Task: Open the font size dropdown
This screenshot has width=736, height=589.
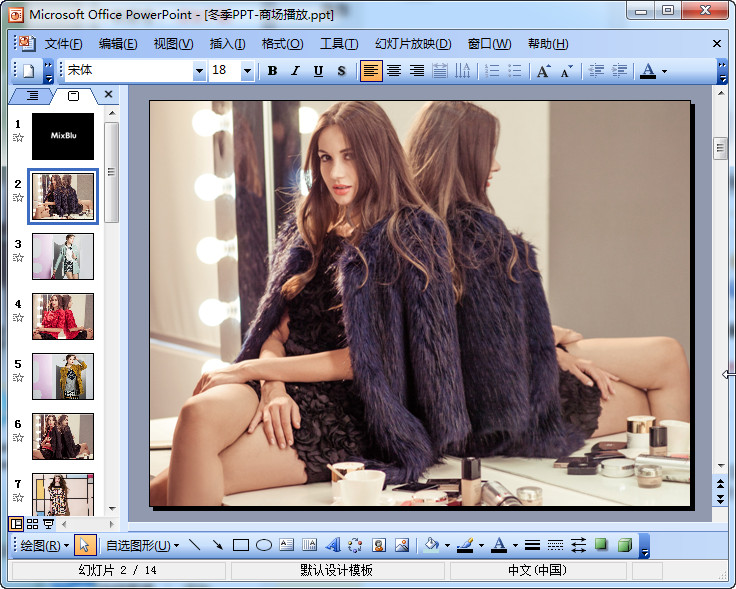Action: point(246,71)
